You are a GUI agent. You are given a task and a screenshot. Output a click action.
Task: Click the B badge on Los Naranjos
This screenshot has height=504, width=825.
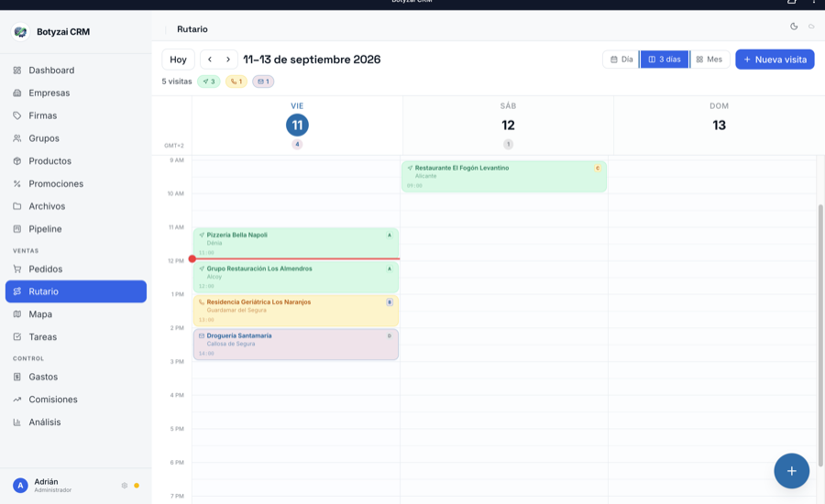coord(390,302)
